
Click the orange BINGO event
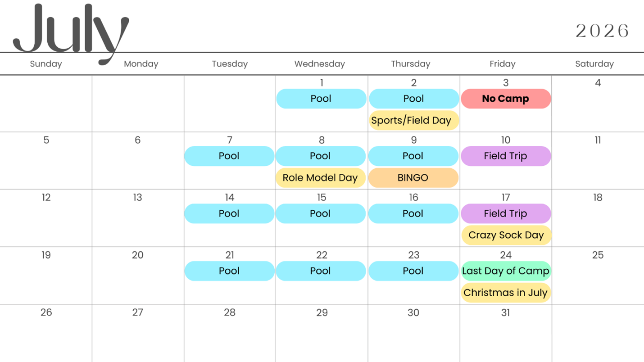click(413, 178)
